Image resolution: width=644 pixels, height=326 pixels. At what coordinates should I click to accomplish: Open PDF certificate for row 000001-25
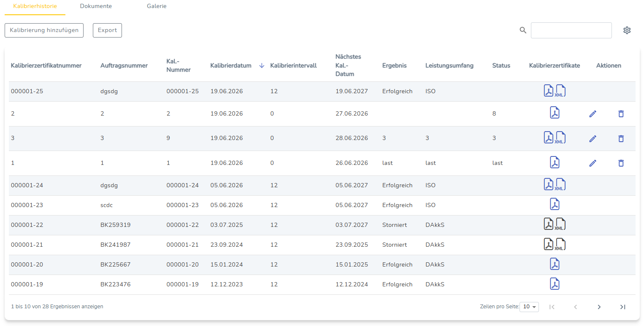pyautogui.click(x=548, y=91)
